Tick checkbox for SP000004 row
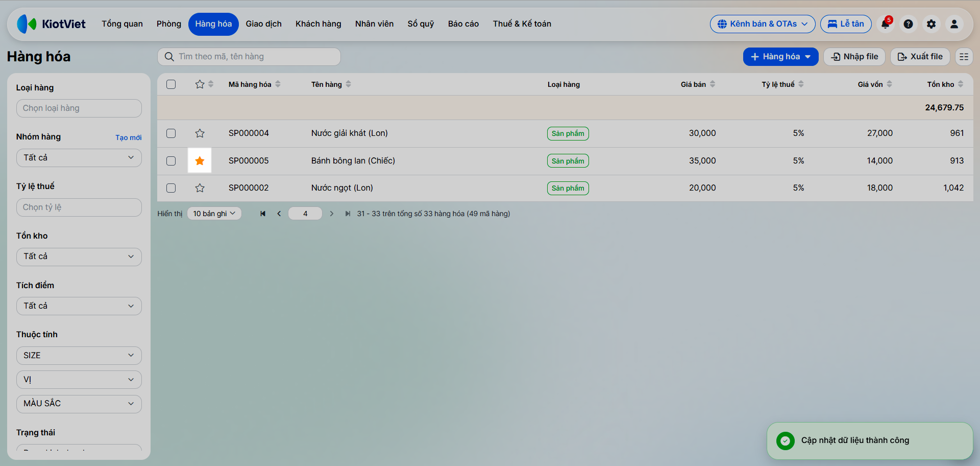Image resolution: width=980 pixels, height=466 pixels. tap(171, 133)
